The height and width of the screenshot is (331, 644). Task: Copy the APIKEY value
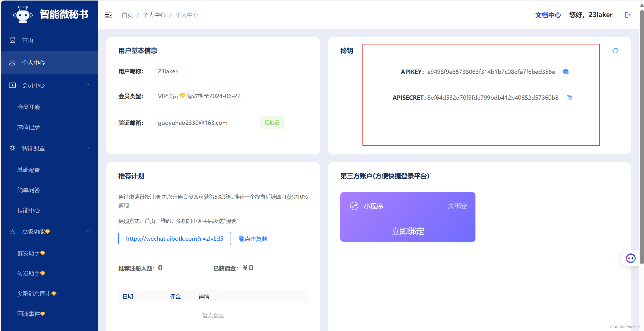point(566,72)
